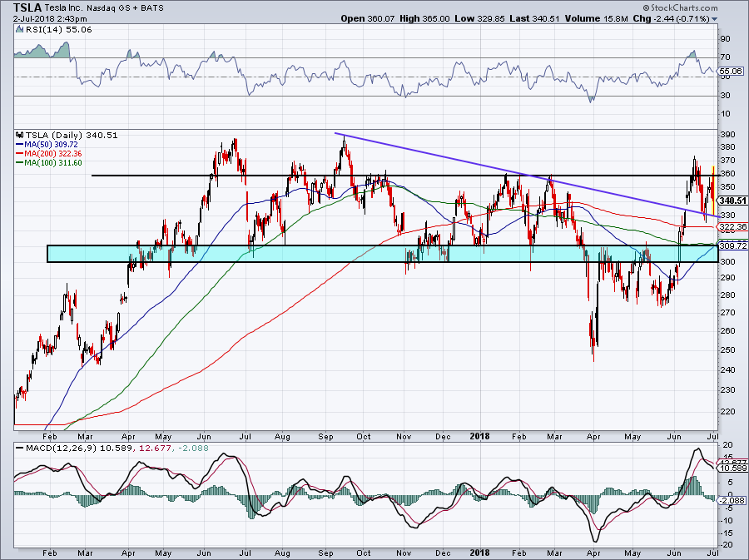The width and height of the screenshot is (749, 560).
Task: Click the 220 price axis label
Action: click(727, 412)
